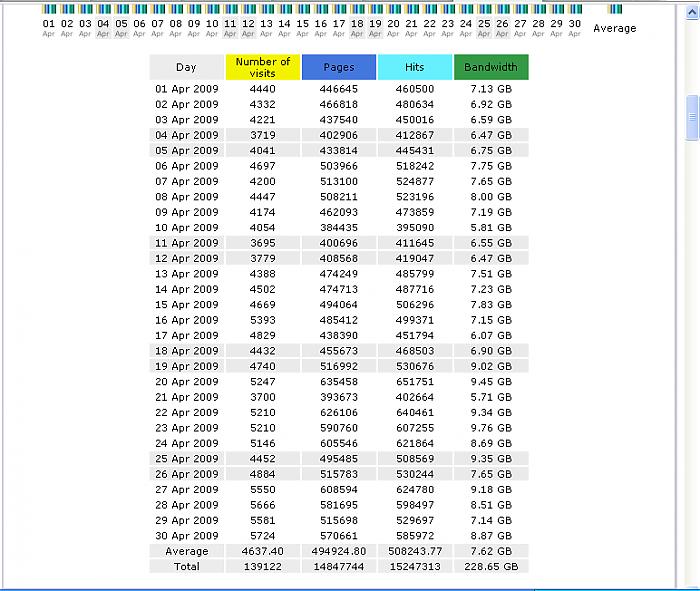Click the scroll up arrow button
The width and height of the screenshot is (700, 591).
coord(692,13)
